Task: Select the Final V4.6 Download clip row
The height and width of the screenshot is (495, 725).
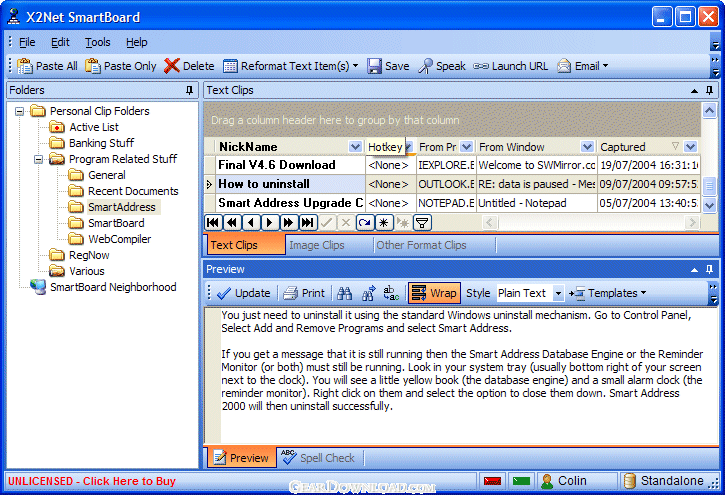Action: 452,165
